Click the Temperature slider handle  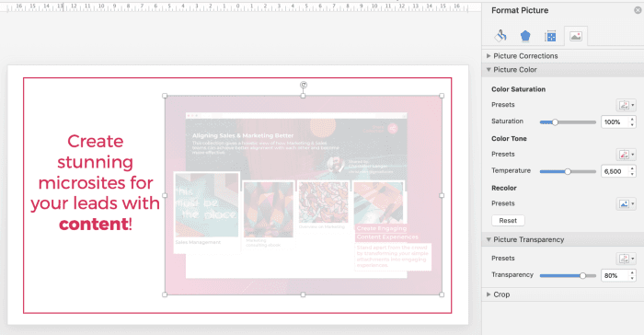(x=568, y=171)
